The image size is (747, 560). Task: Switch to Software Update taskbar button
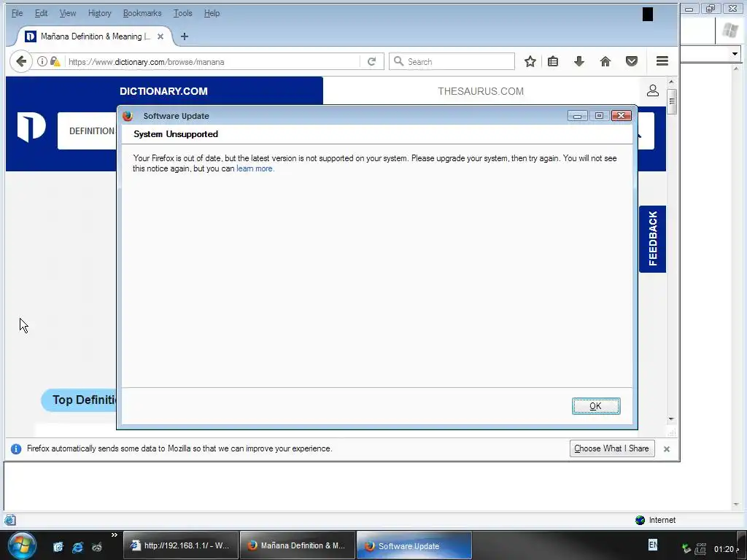[x=414, y=545]
